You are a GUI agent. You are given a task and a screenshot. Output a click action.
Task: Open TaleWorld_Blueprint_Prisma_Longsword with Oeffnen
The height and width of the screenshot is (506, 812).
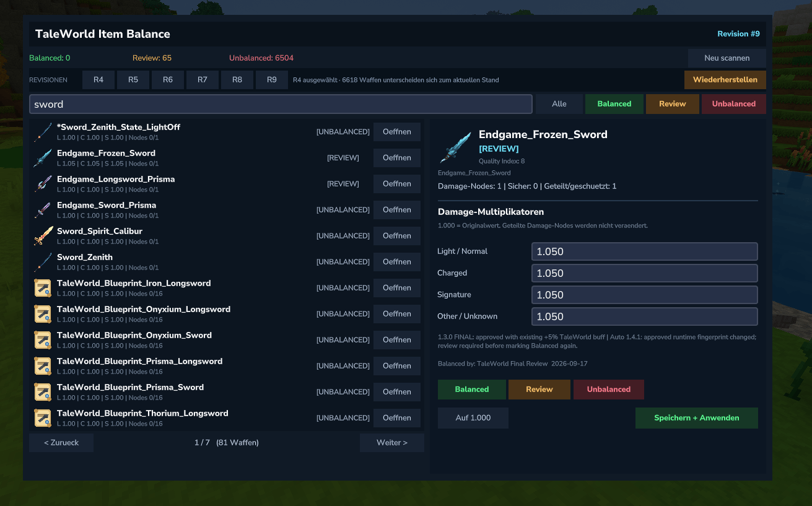(397, 366)
